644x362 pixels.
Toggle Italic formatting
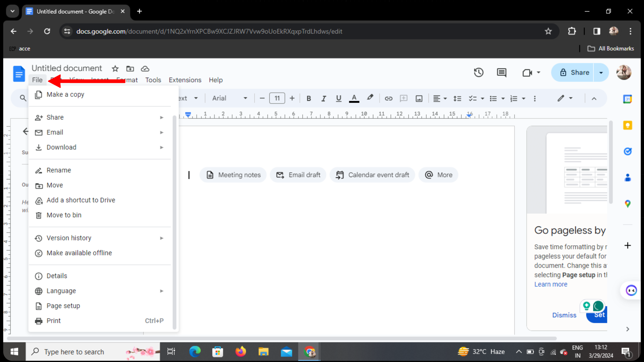(x=324, y=98)
